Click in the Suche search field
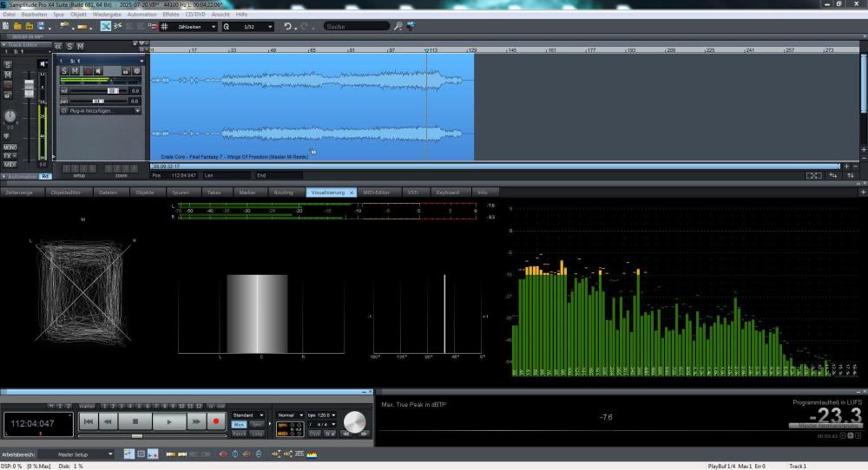 coord(357,26)
